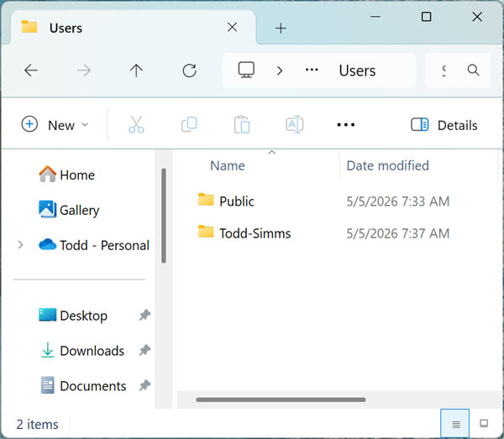Click the pin icon beside Downloads
The width and height of the screenshot is (504, 439).
click(x=144, y=350)
